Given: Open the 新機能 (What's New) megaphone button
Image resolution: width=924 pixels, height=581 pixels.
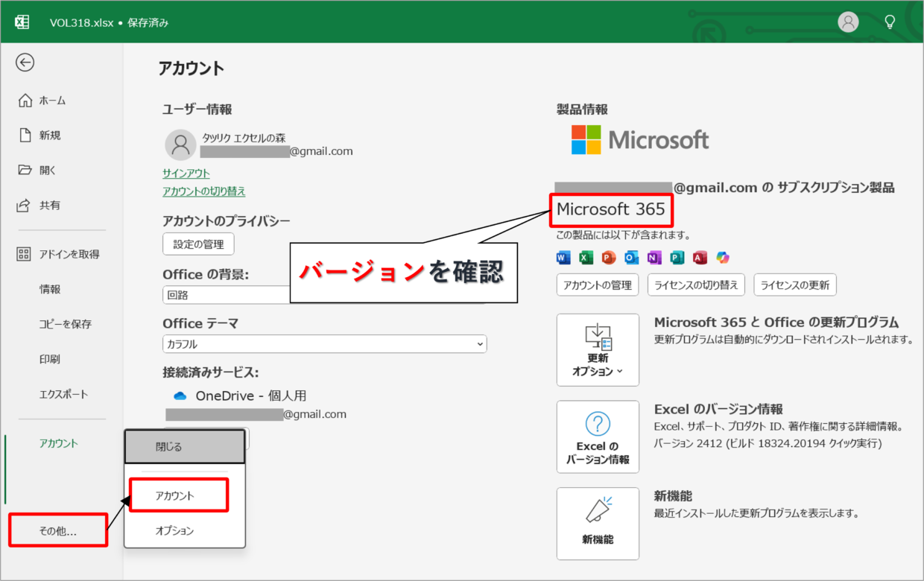Looking at the screenshot, I should click(x=598, y=524).
